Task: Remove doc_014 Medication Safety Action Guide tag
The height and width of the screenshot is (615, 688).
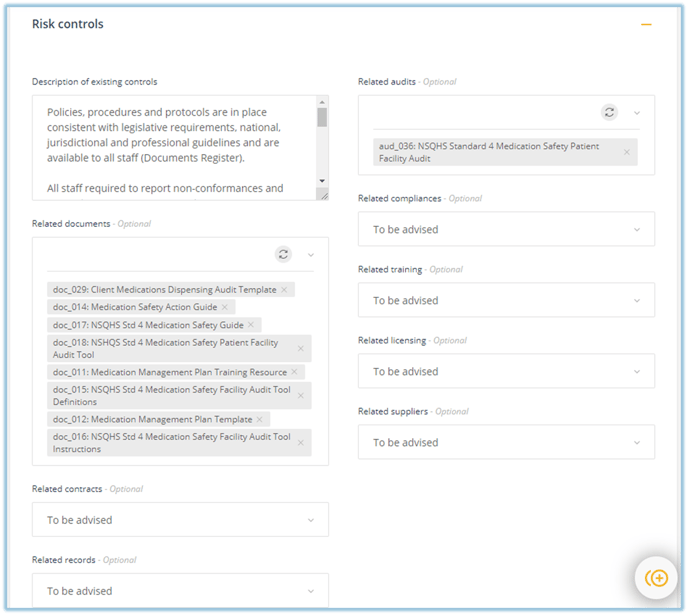Action: coord(225,307)
